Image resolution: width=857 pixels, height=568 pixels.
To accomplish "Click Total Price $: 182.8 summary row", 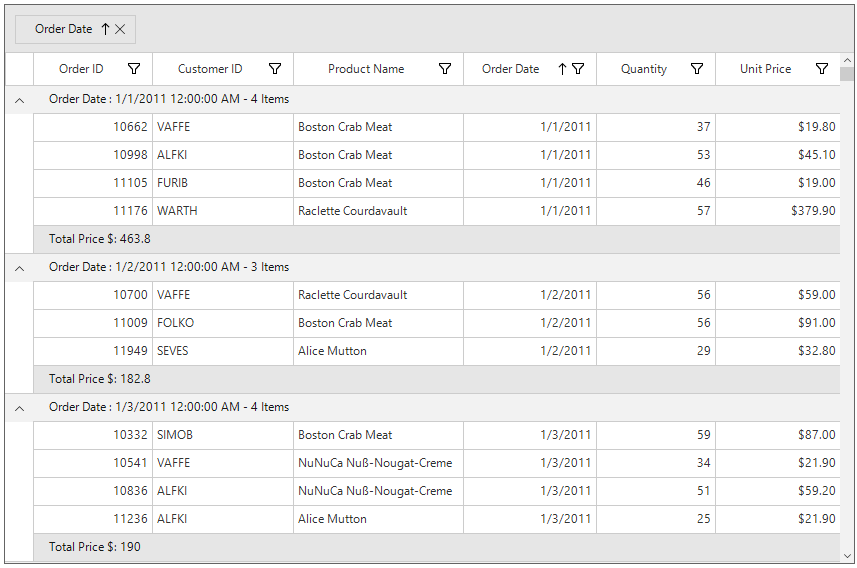I will [437, 379].
